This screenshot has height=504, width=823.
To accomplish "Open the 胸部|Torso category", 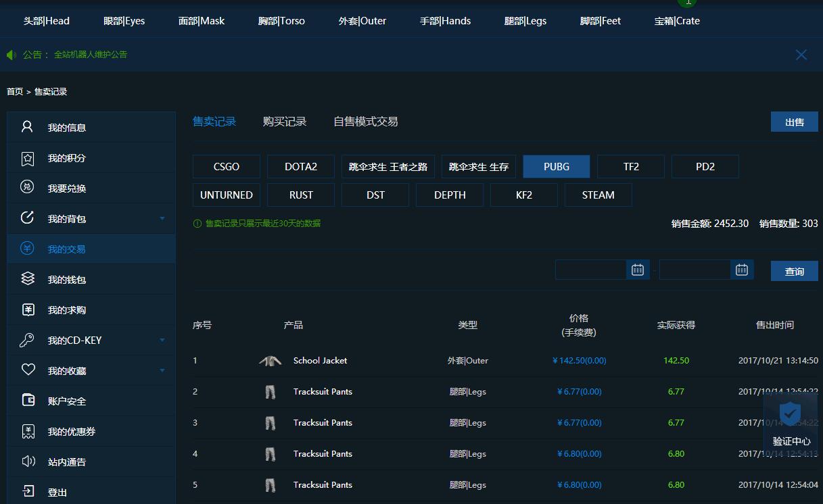I will [x=281, y=21].
